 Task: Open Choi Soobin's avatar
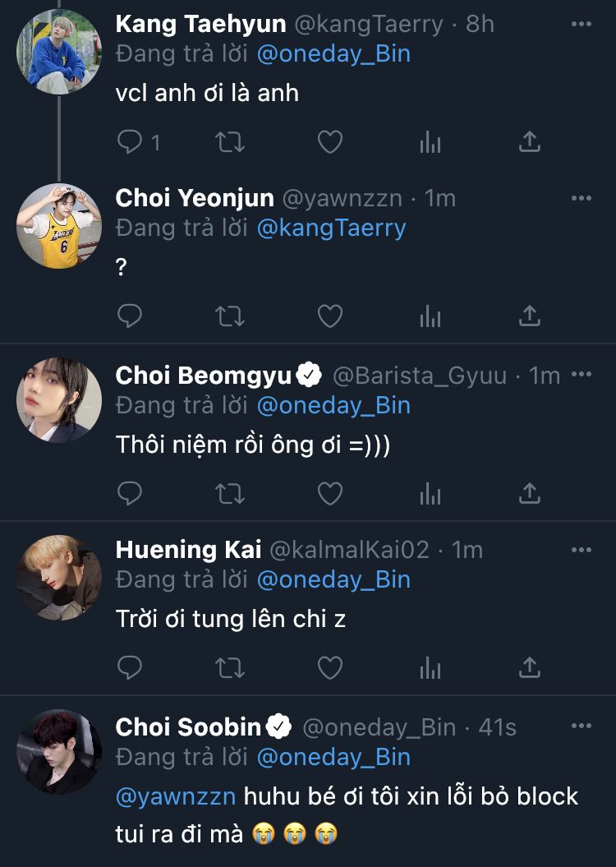[59, 751]
